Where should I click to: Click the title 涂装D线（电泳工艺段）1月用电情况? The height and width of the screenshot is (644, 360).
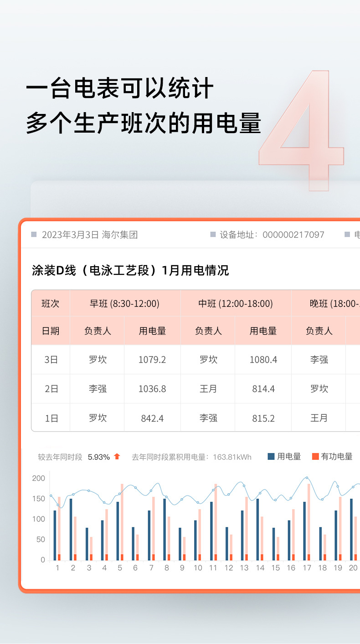pyautogui.click(x=130, y=271)
